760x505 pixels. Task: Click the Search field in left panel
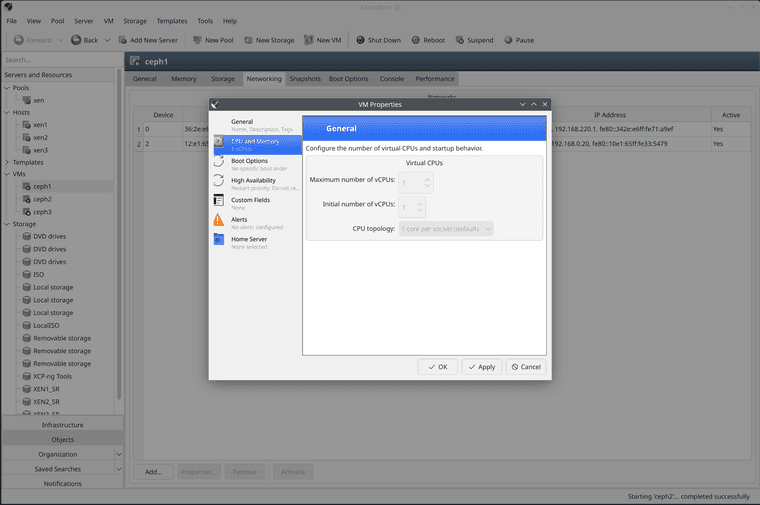(x=60, y=60)
